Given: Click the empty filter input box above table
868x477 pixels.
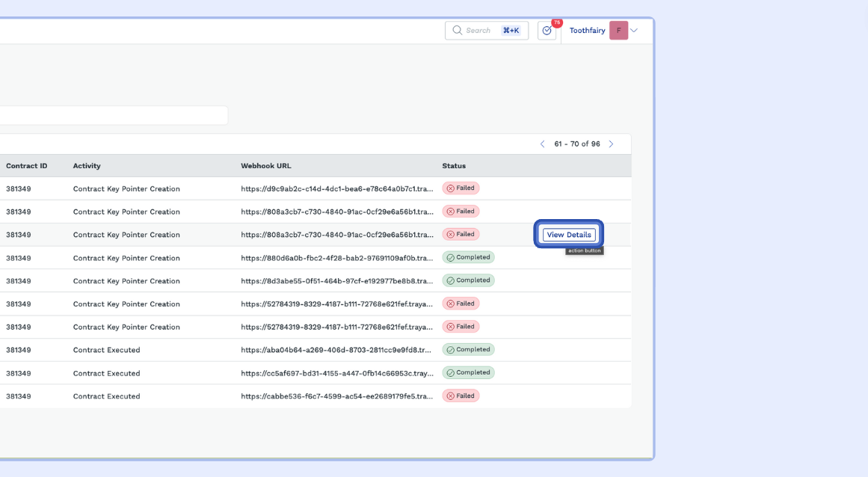Looking at the screenshot, I should [112, 115].
